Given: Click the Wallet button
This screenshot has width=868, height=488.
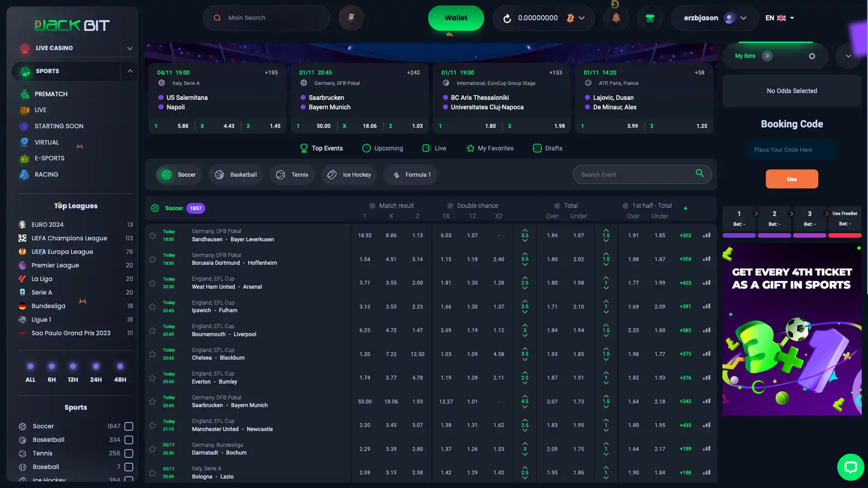Looking at the screenshot, I should pyautogui.click(x=456, y=18).
